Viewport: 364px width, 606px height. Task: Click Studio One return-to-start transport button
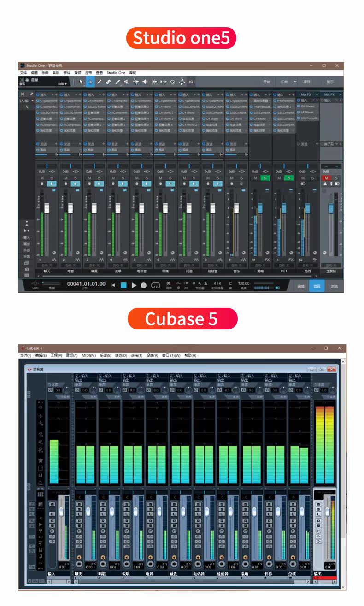pyautogui.click(x=113, y=285)
